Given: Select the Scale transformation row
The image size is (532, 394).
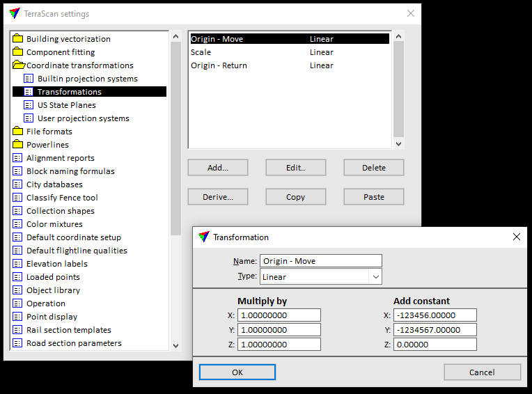Looking at the screenshot, I should tap(202, 52).
